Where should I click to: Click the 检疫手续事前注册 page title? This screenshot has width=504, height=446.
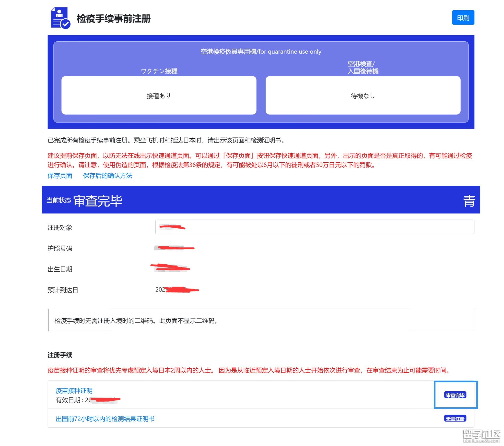(x=114, y=19)
